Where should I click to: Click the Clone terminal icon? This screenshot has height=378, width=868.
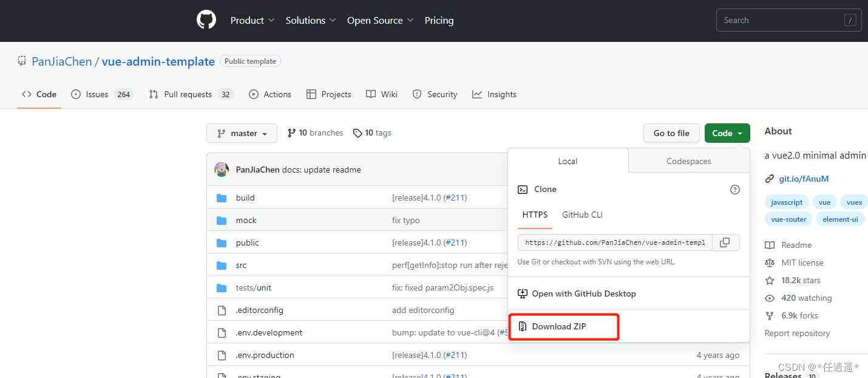pos(523,190)
